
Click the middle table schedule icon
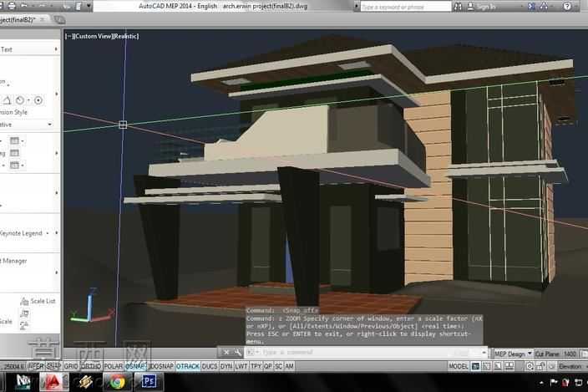coord(15,153)
